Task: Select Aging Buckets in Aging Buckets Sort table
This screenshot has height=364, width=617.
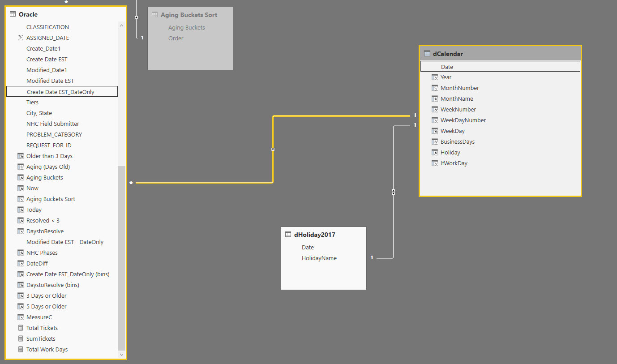Action: coord(187,28)
